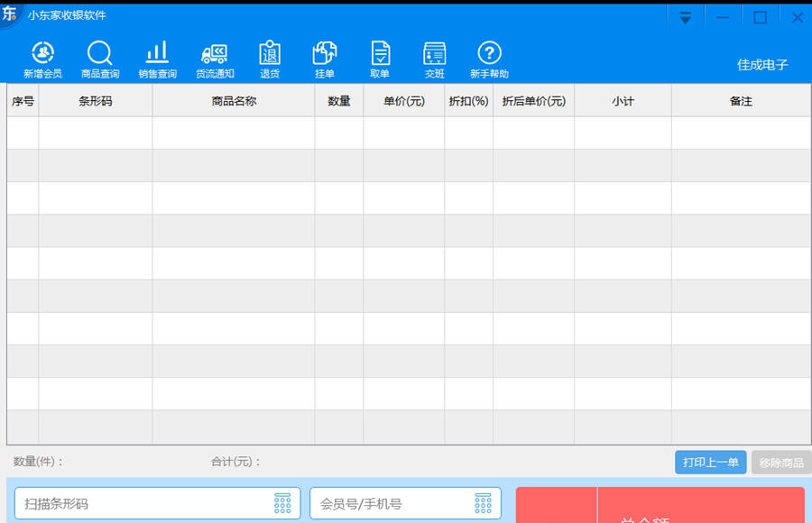The image size is (812, 523).
Task: Open 销售查询 sales query
Action: click(x=157, y=57)
